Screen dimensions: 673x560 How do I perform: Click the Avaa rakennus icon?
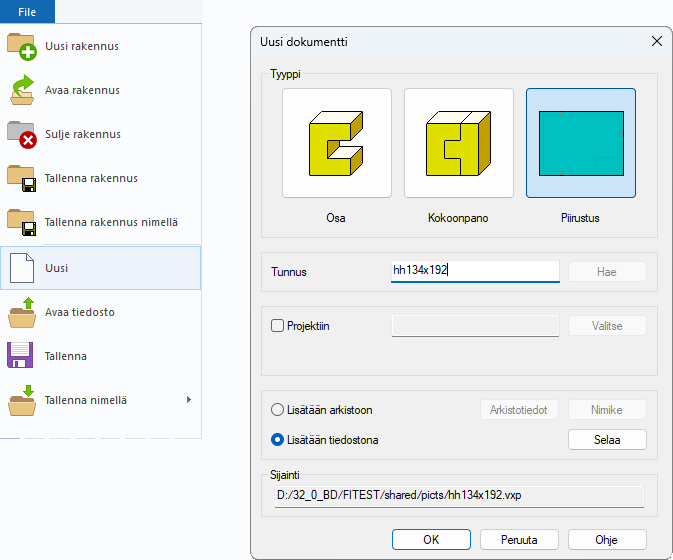tap(21, 90)
